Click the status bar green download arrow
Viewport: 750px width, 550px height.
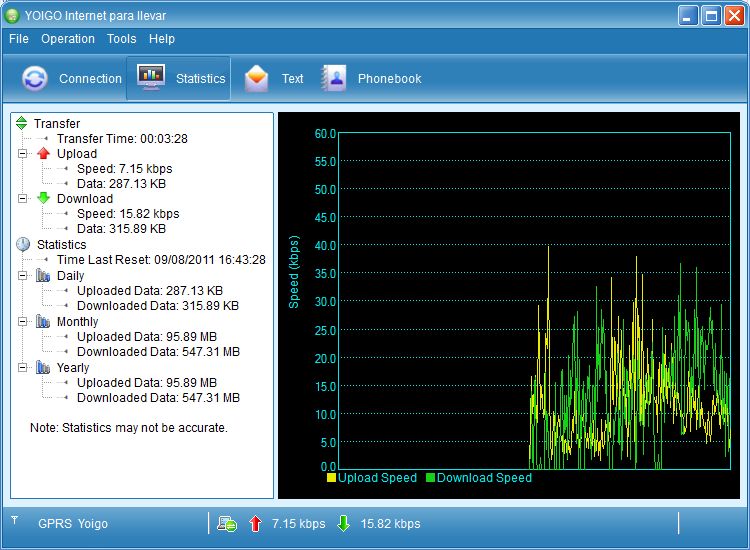coord(343,524)
